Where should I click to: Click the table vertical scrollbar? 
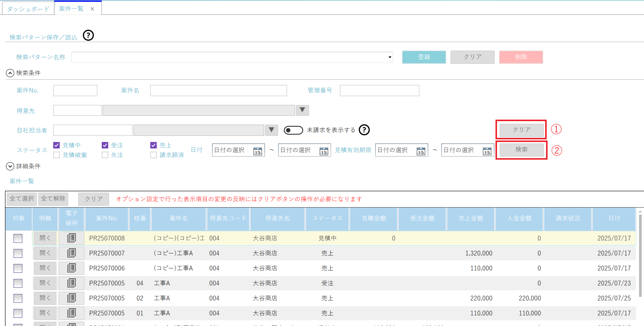(640, 256)
